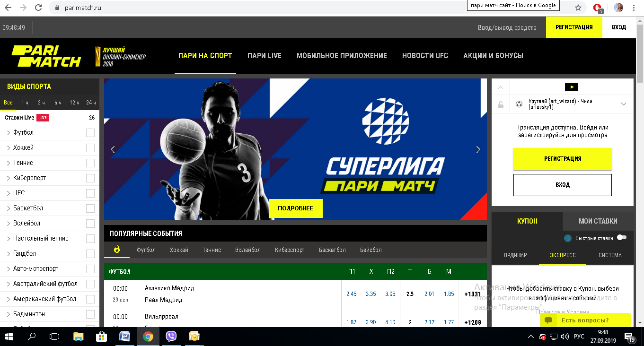The width and height of the screenshot is (644, 346).
Task: Select the flame hot events tab
Action: 117,250
